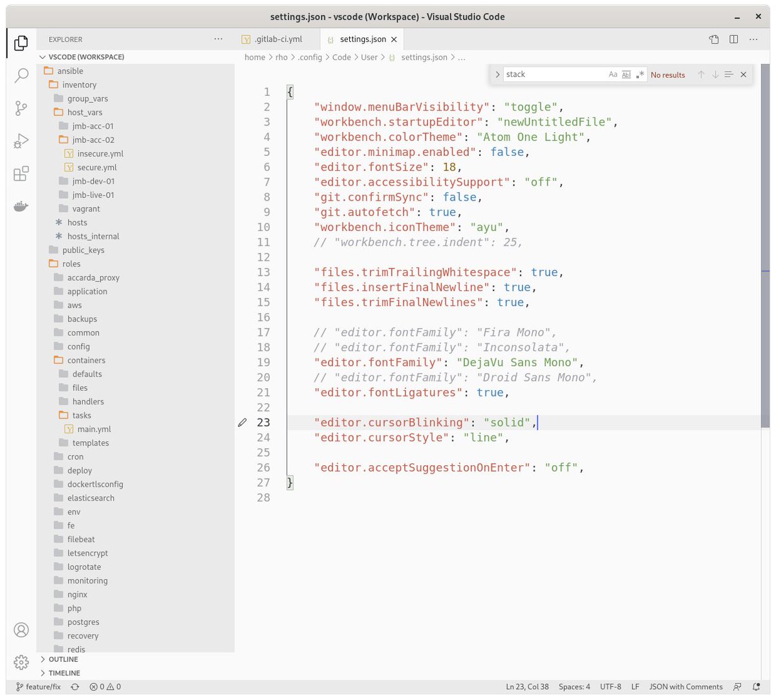
Task: Open secure.yml file
Action: (136, 168)
